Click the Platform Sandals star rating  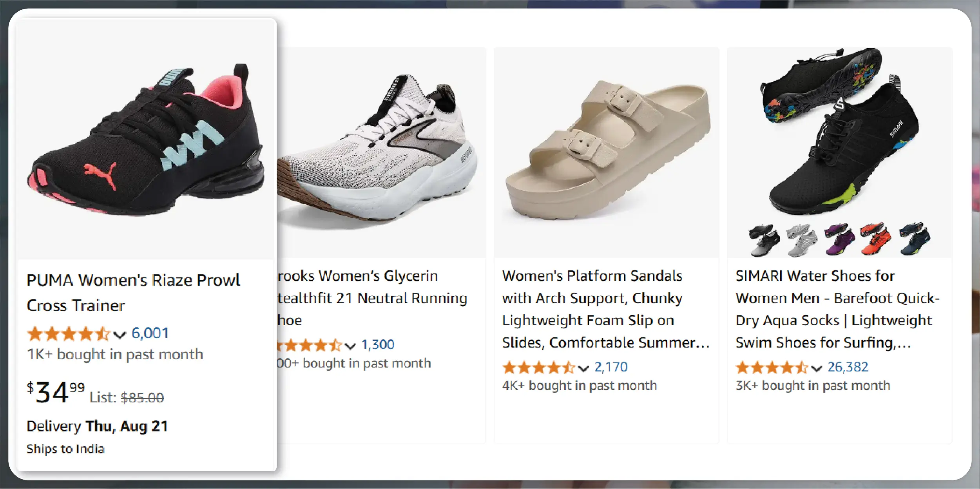tap(538, 368)
